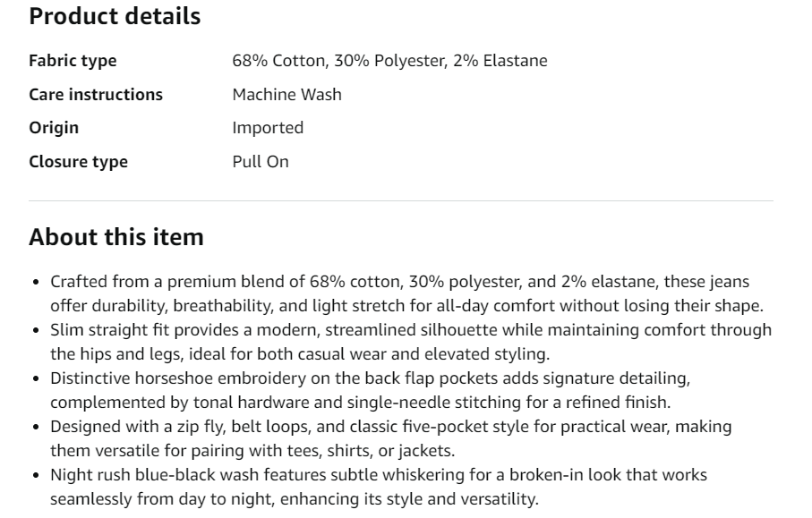Viewport: 812px width, 518px height.
Task: Click the Care instructions label
Action: [96, 94]
